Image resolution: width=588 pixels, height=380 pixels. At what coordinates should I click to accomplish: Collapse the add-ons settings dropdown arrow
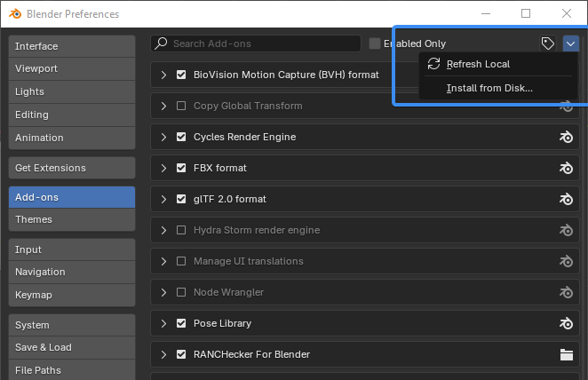tap(571, 44)
